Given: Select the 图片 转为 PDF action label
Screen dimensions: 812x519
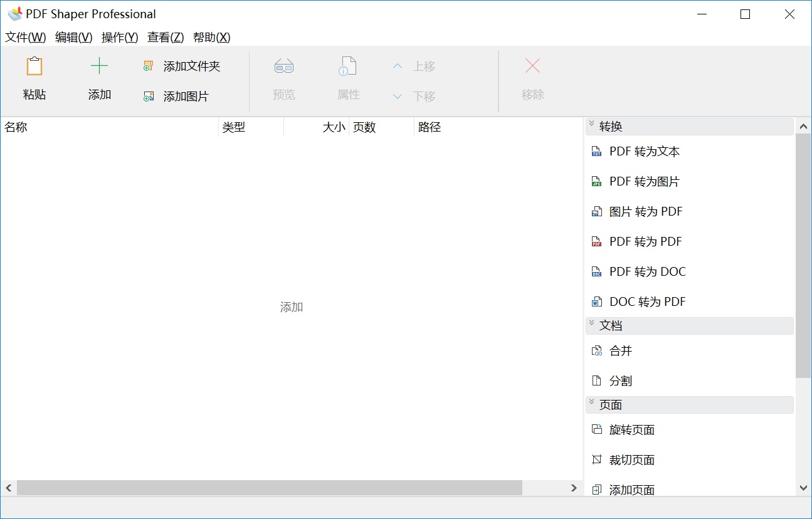Looking at the screenshot, I should point(646,211).
